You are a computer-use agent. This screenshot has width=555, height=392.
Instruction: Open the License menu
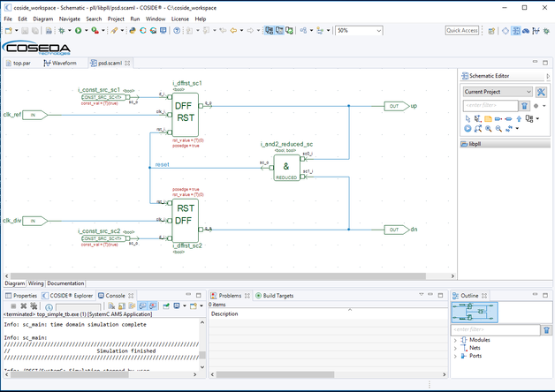click(180, 19)
